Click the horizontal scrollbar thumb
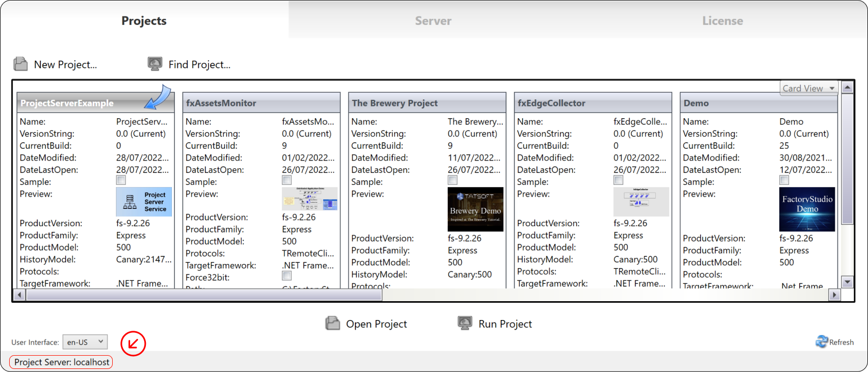This screenshot has width=868, height=372. coord(204,295)
